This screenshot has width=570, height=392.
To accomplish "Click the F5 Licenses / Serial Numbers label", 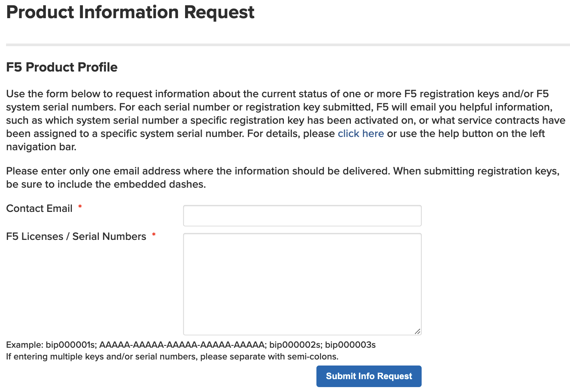I will coord(76,236).
